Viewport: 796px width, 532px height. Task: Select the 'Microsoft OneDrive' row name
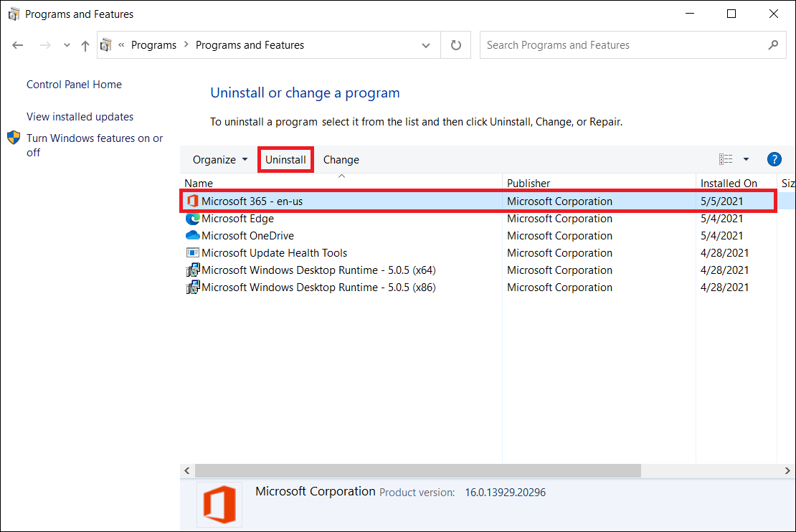point(247,236)
